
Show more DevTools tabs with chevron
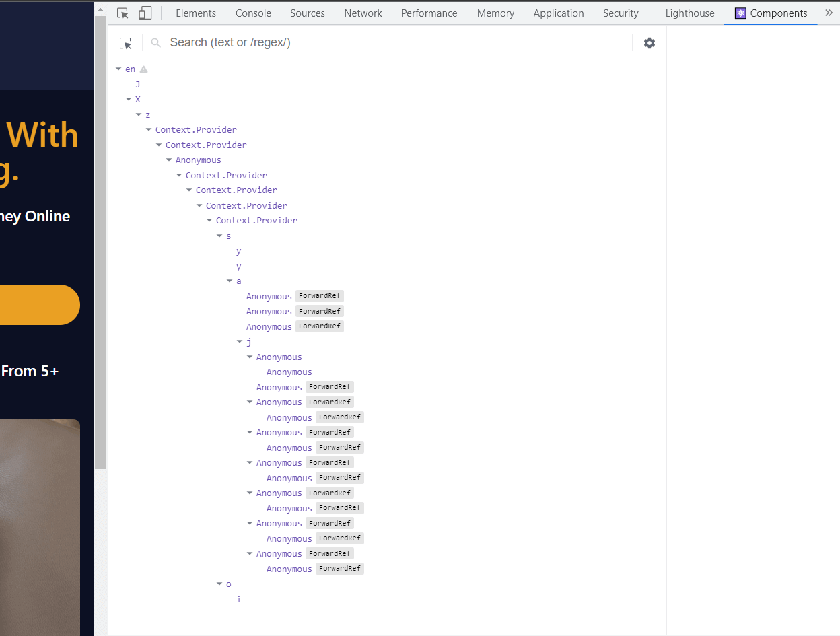point(829,13)
